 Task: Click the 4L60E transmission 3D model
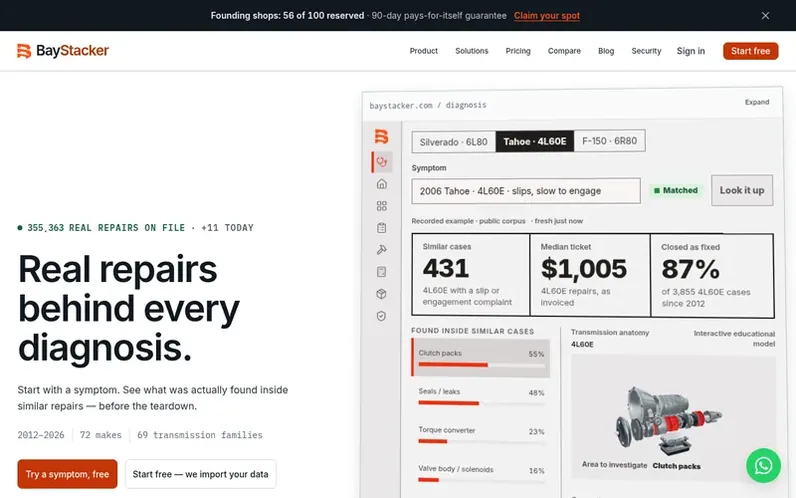[669, 420]
